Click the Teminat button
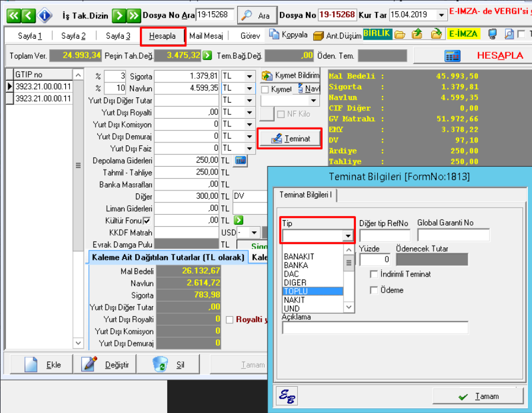532x413 pixels. [291, 139]
